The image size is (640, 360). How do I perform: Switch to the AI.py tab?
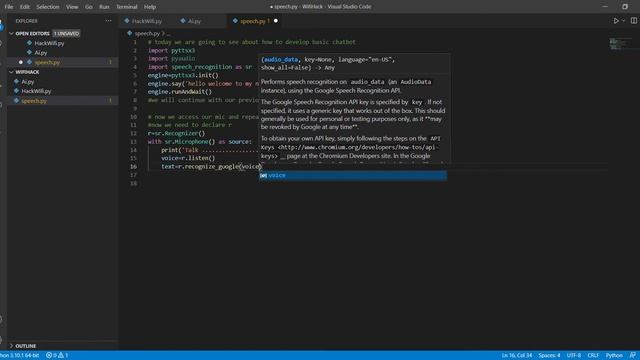click(x=195, y=21)
